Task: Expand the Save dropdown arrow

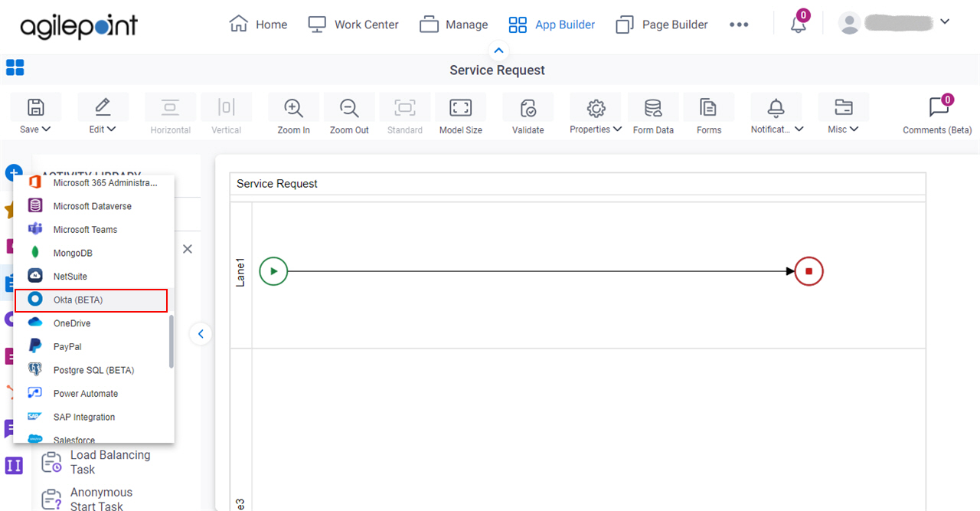Action: (x=46, y=129)
